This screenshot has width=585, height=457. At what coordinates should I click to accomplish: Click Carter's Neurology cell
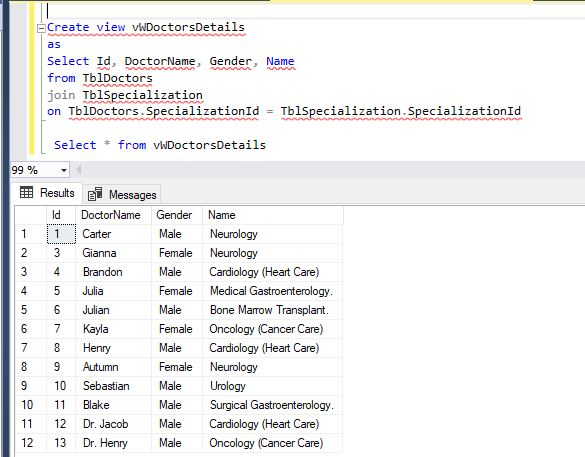272,234
